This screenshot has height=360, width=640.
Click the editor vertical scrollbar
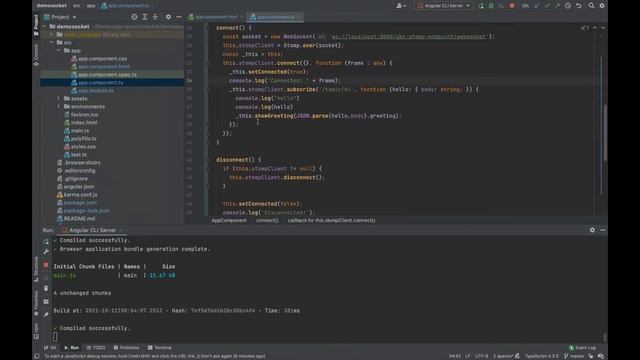click(x=605, y=132)
